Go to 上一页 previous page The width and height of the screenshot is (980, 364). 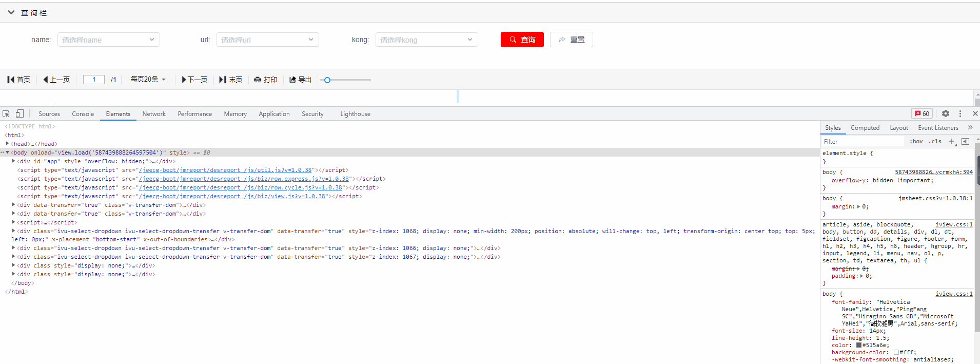tap(56, 80)
